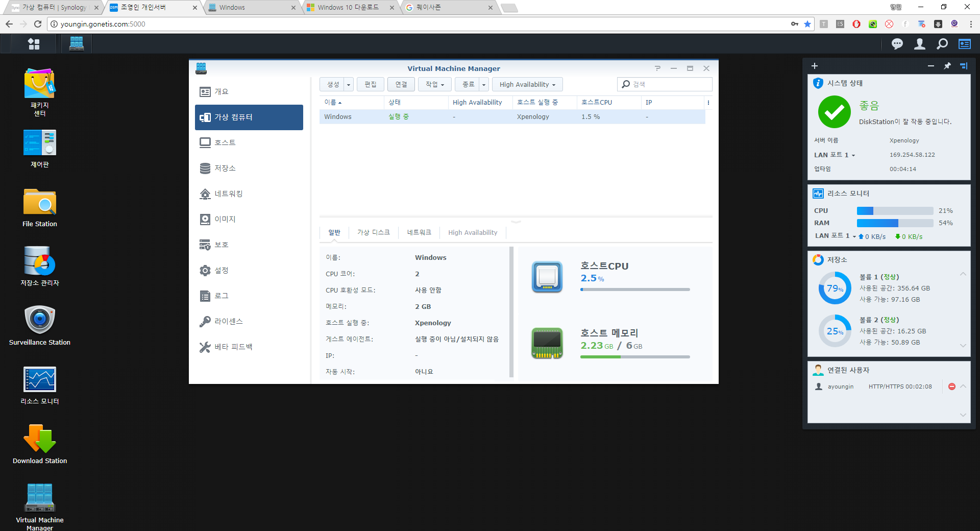
Task: Open the 라이센스 page in VMM
Action: (x=228, y=321)
